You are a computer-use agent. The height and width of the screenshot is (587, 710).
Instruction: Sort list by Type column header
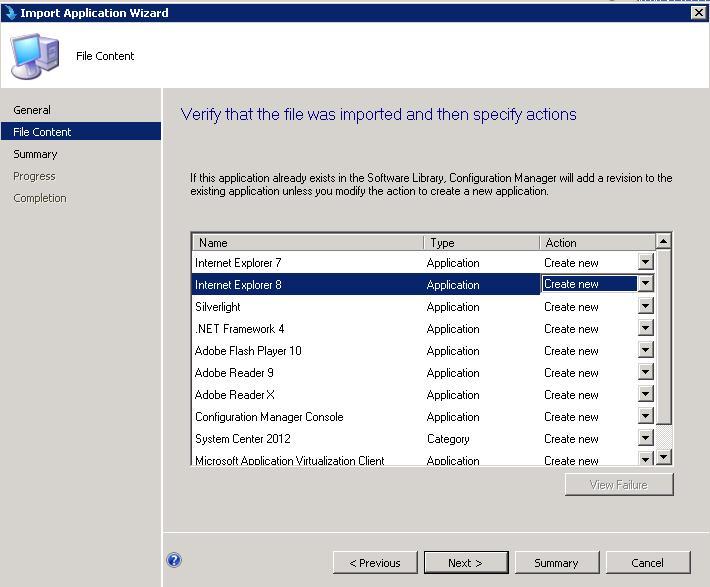point(482,243)
